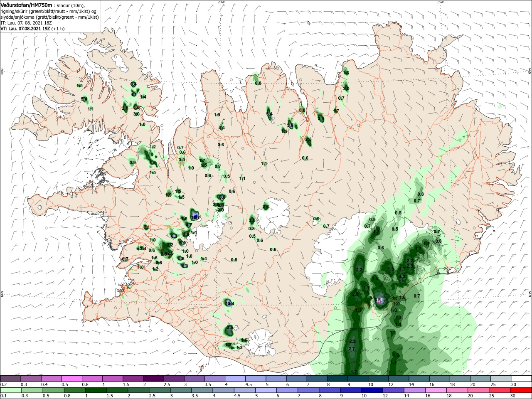Click the 20W longitude label

click(221, 2)
